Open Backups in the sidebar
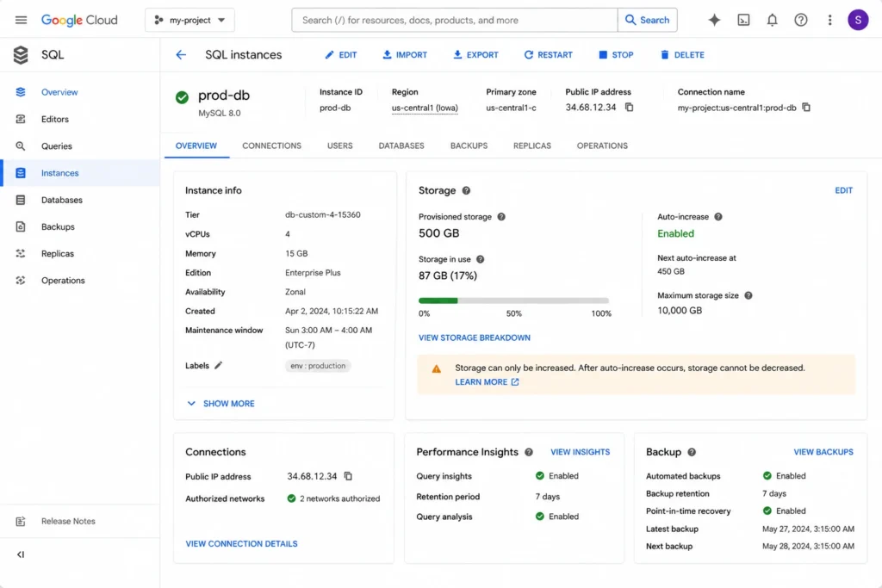Screen dimensions: 882x588 (80, 227)
